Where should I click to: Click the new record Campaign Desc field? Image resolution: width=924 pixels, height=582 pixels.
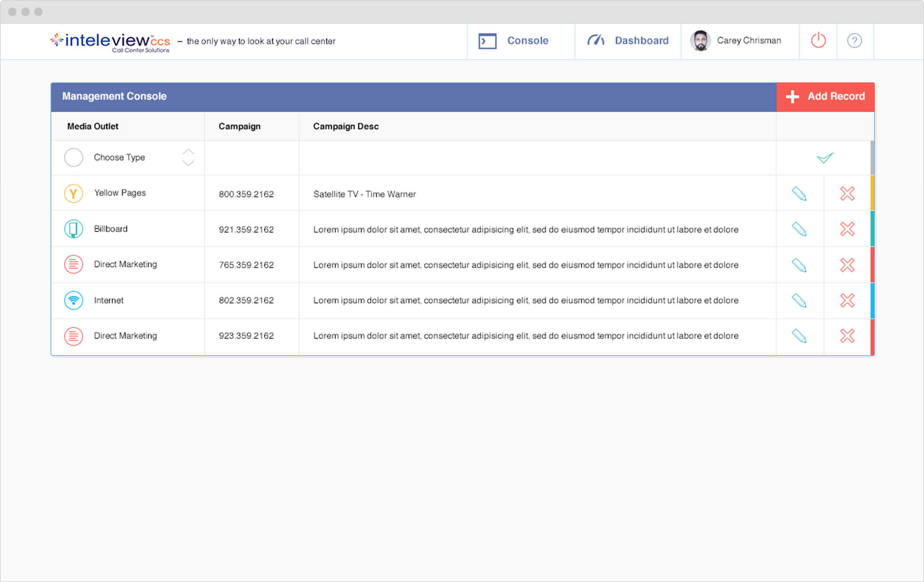(537, 158)
